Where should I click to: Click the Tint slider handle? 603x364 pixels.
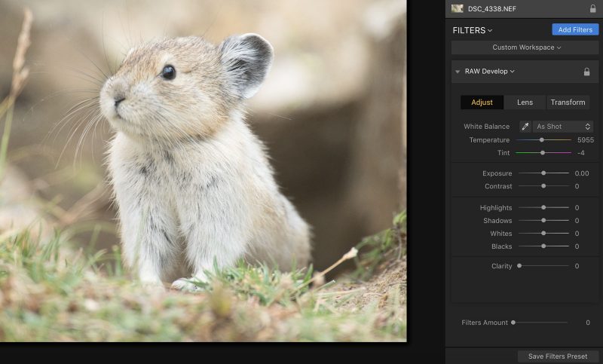point(542,152)
